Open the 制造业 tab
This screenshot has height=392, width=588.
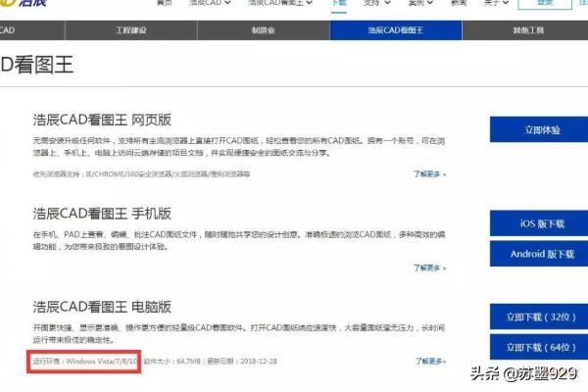point(264,30)
